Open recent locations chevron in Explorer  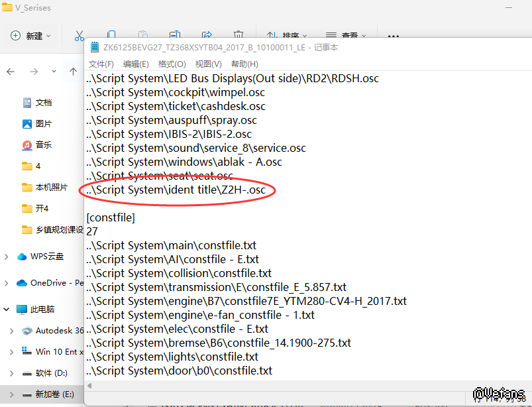[x=54, y=72]
